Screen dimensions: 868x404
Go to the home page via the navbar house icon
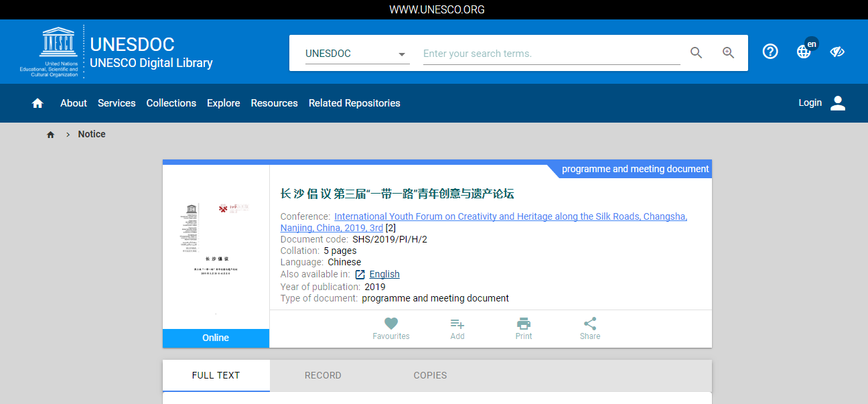click(x=38, y=103)
